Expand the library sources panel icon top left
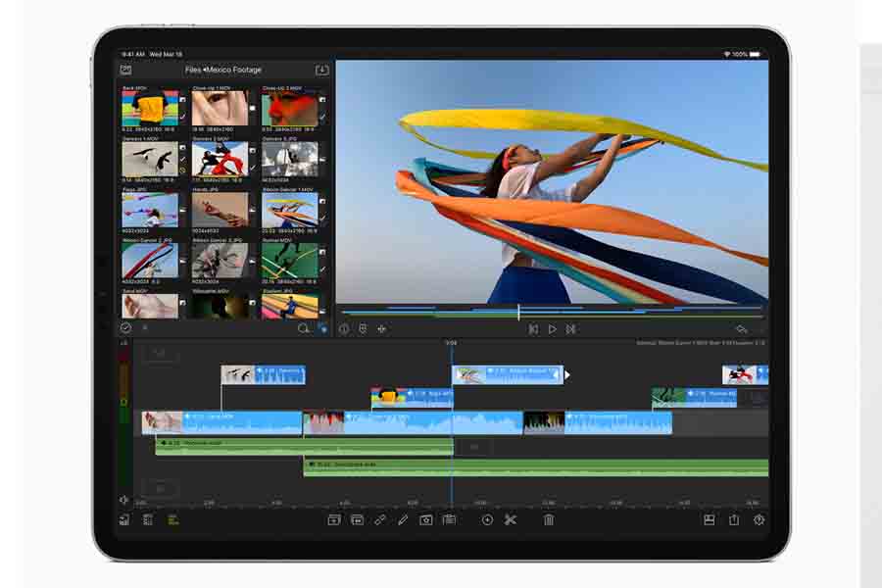882x588 pixels. click(125, 70)
